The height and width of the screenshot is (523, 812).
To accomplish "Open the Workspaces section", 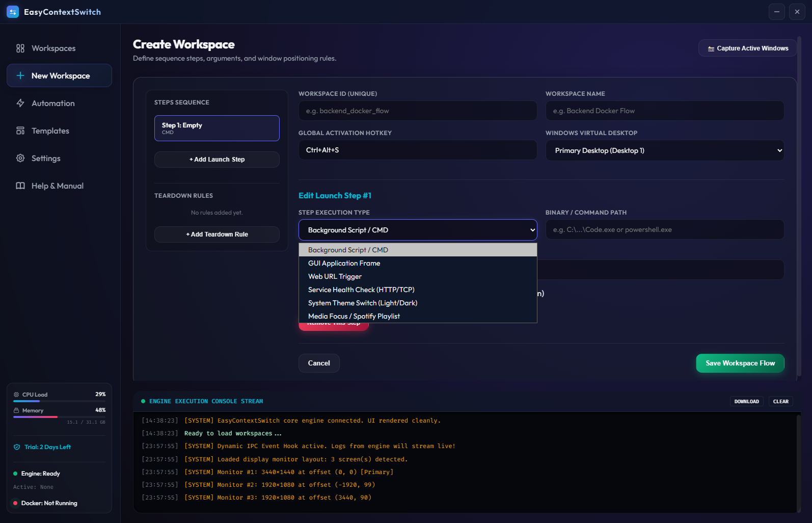I will tap(59, 48).
